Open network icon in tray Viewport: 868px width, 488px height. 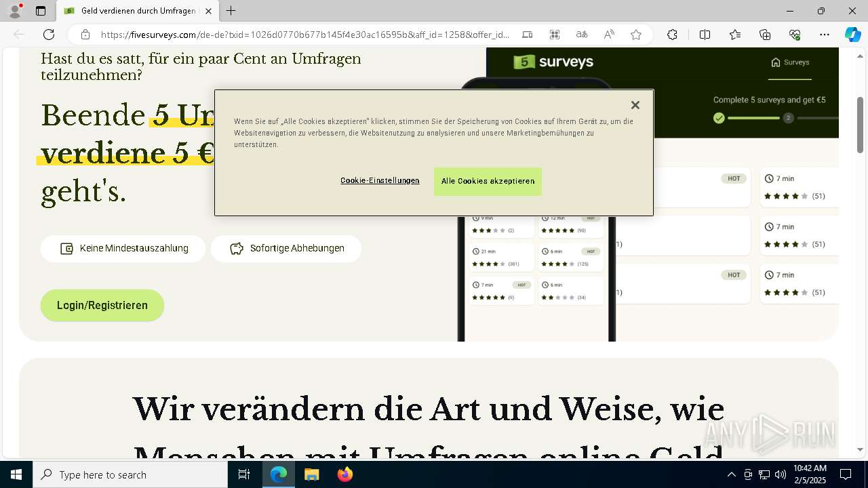pyautogui.click(x=764, y=474)
